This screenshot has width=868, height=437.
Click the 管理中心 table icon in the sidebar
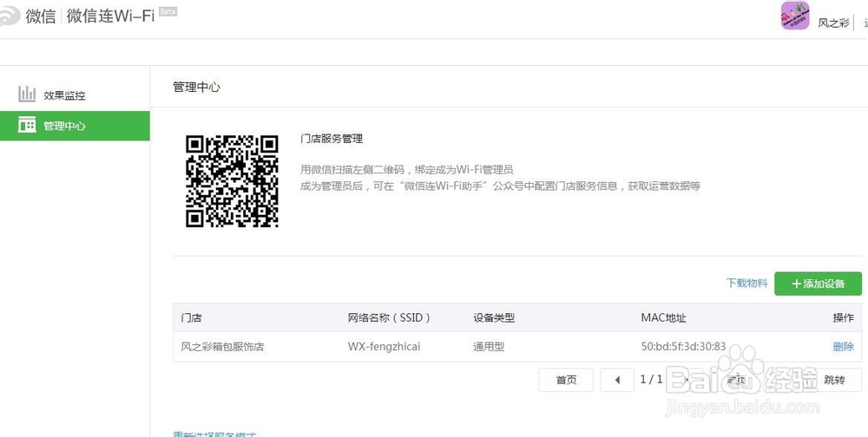pos(27,125)
